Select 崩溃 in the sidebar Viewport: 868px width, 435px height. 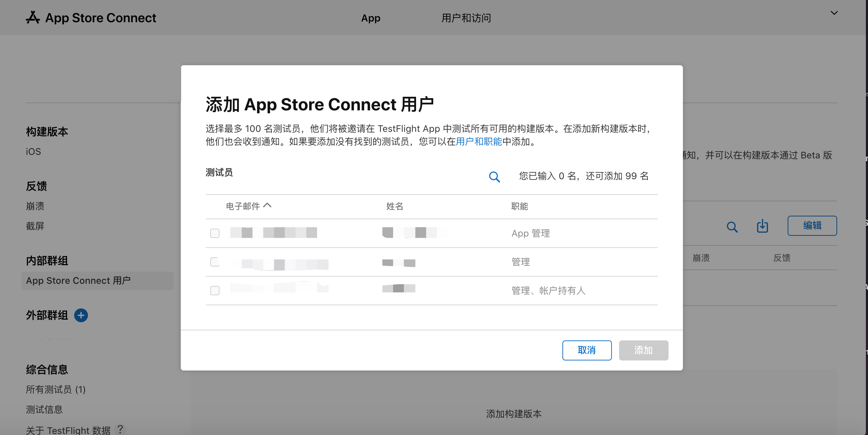(35, 206)
